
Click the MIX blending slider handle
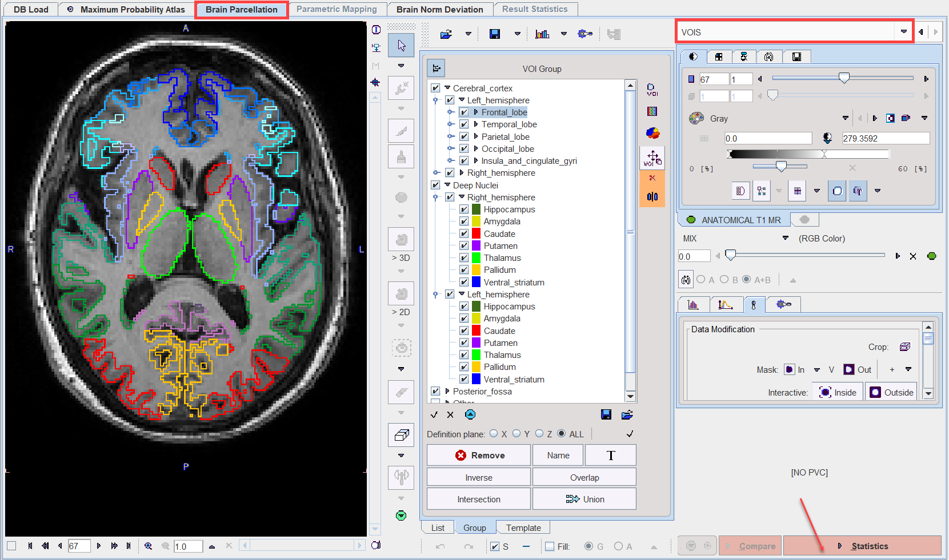[x=730, y=256]
